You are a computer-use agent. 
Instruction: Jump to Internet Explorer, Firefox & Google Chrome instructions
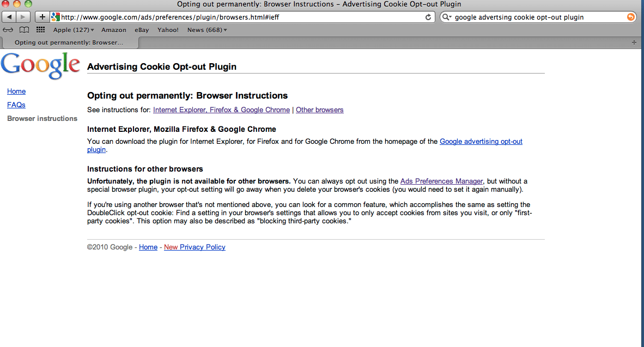coord(221,109)
